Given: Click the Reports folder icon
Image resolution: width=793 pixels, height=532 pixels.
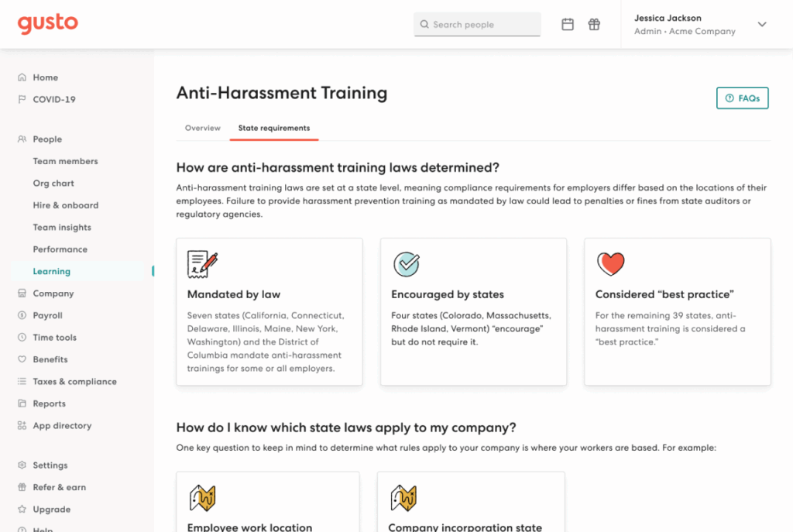Looking at the screenshot, I should 22,403.
